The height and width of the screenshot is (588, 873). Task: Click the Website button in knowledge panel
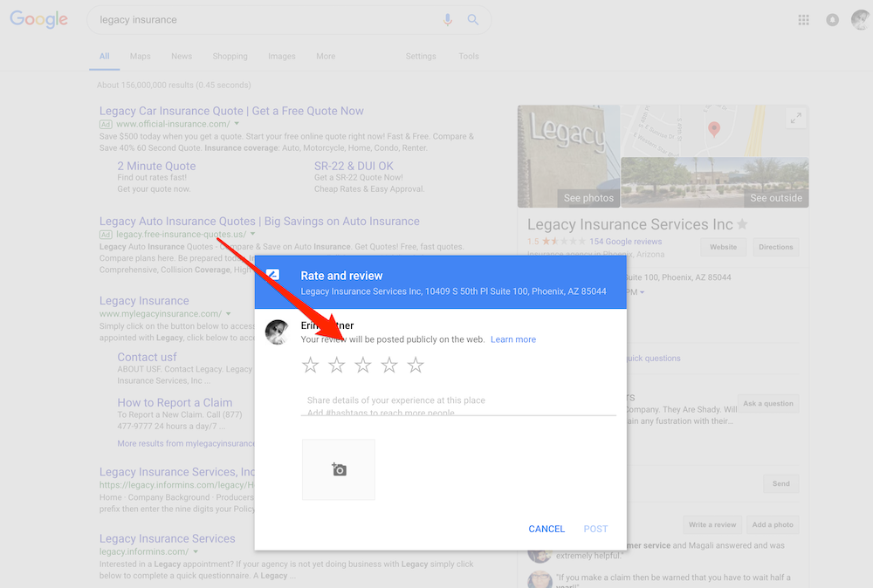[723, 247]
